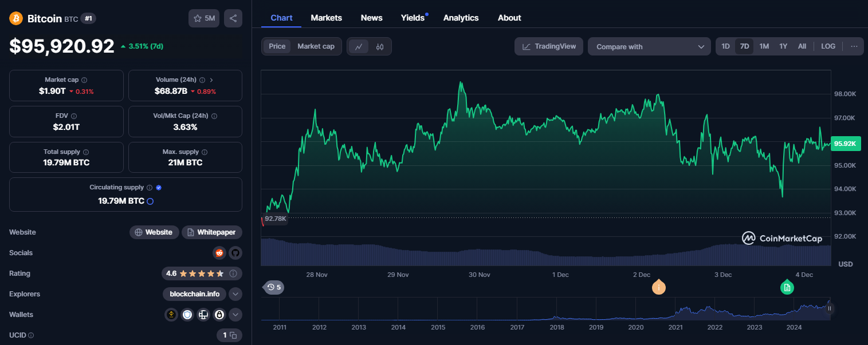The height and width of the screenshot is (345, 868).
Task: Click the Binance wallet icon
Action: point(171,315)
